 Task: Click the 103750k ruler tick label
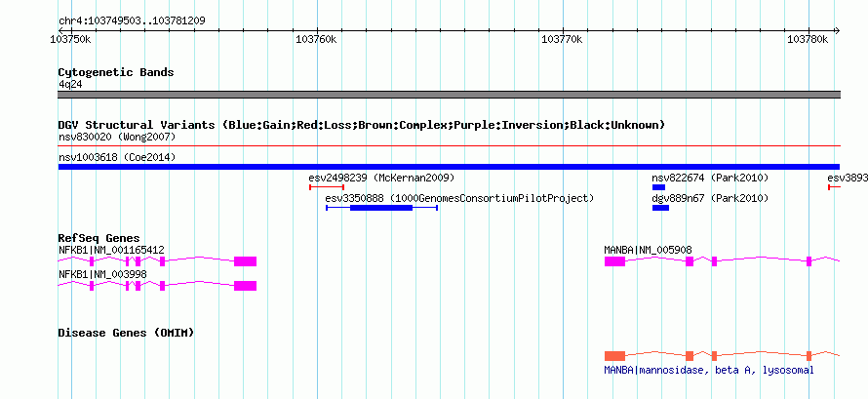click(71, 39)
